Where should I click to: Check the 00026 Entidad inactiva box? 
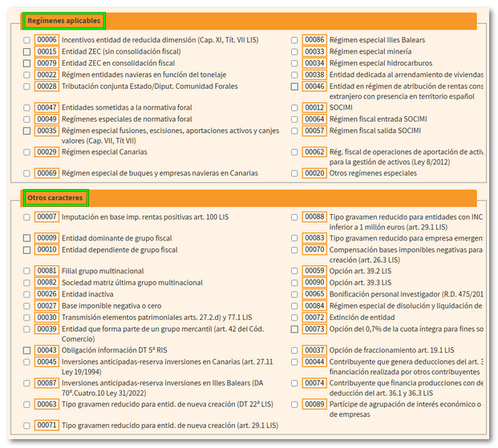pos(26,294)
